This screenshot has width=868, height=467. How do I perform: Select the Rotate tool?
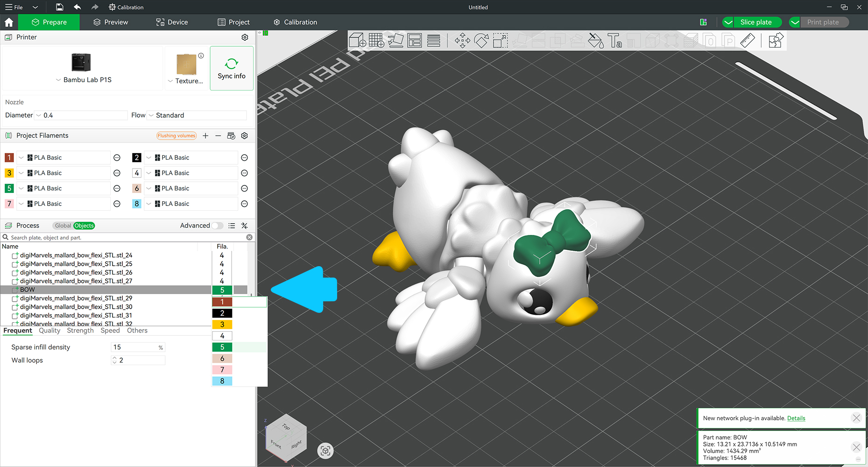click(x=481, y=41)
